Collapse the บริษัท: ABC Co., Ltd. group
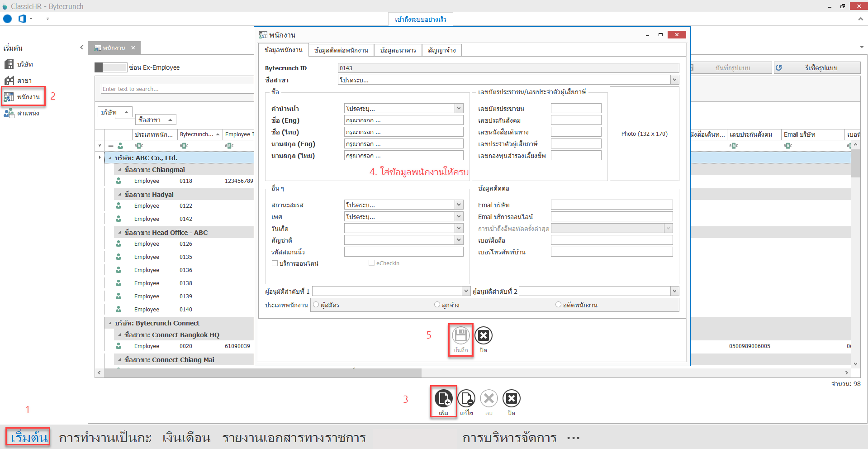 110,158
